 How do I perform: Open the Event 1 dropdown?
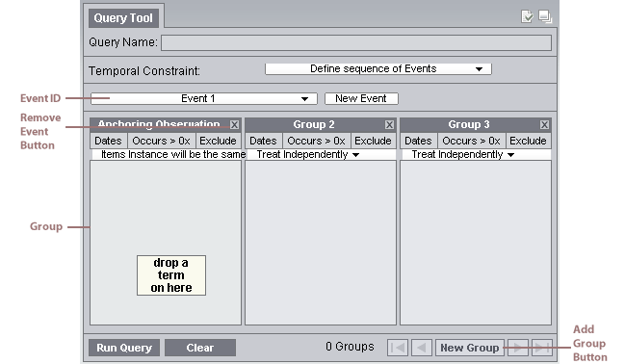click(204, 98)
